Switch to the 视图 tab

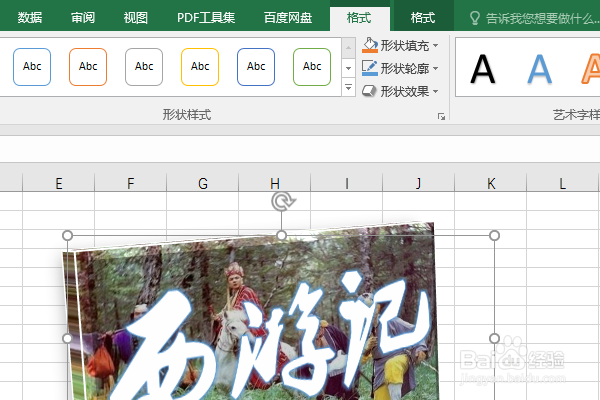(135, 18)
